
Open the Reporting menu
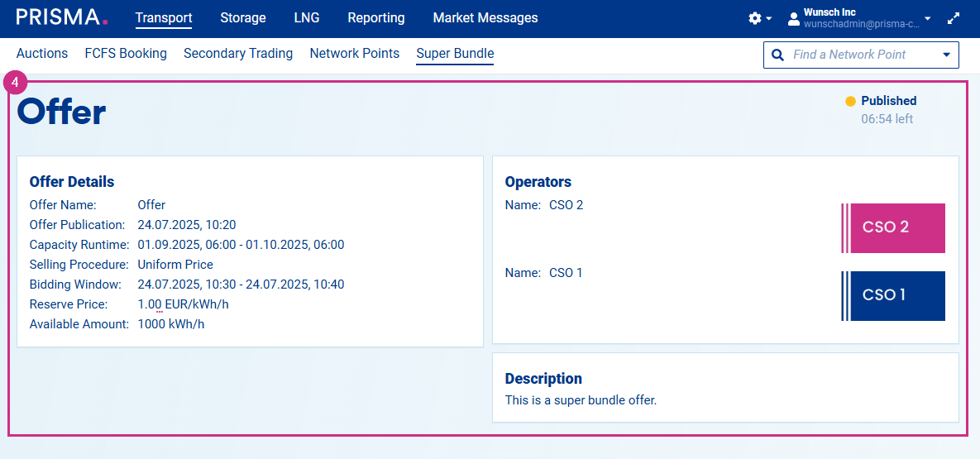[x=376, y=17]
